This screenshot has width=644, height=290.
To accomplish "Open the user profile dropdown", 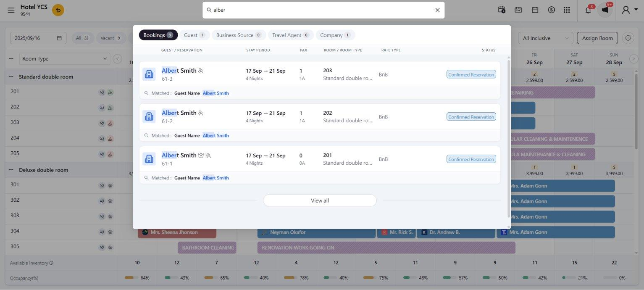I will point(629,10).
